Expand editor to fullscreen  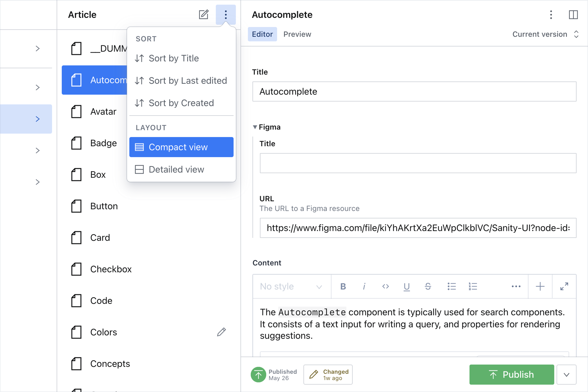[564, 287]
